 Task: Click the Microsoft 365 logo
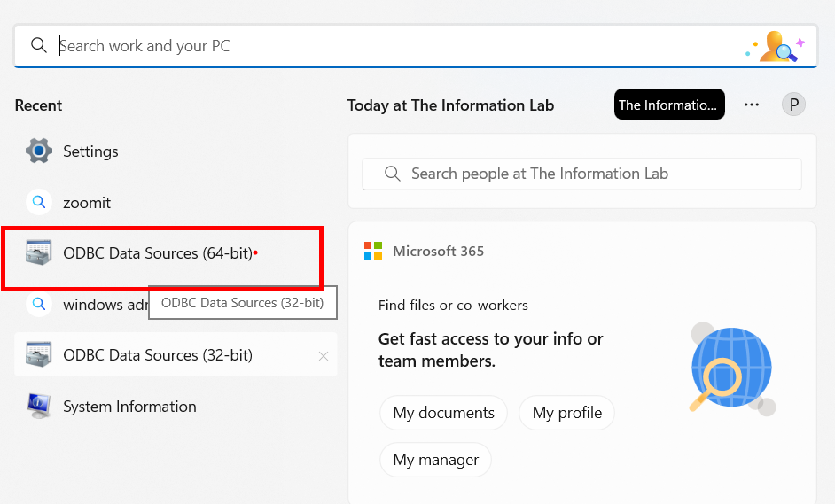pyautogui.click(x=373, y=251)
